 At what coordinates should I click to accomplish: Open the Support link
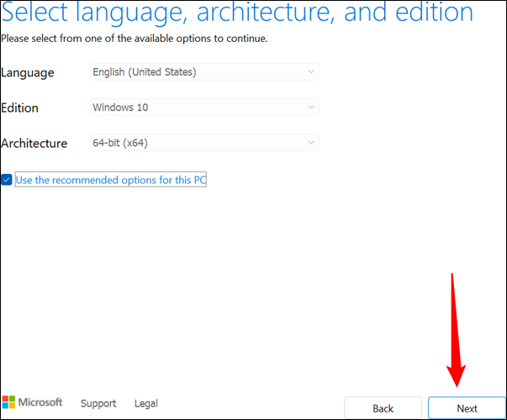pos(98,403)
